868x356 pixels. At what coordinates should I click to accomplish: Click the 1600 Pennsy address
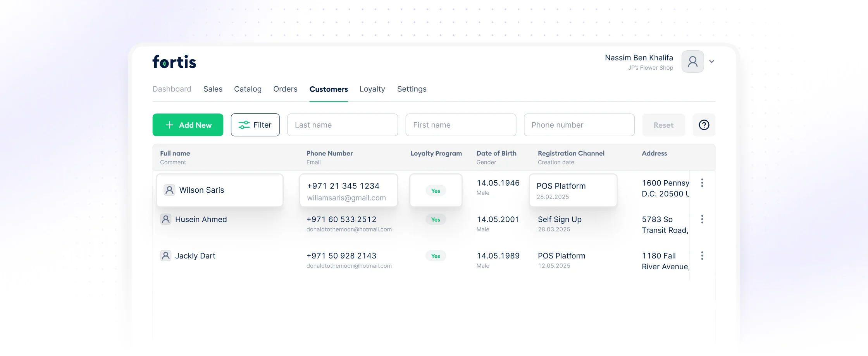point(665,188)
